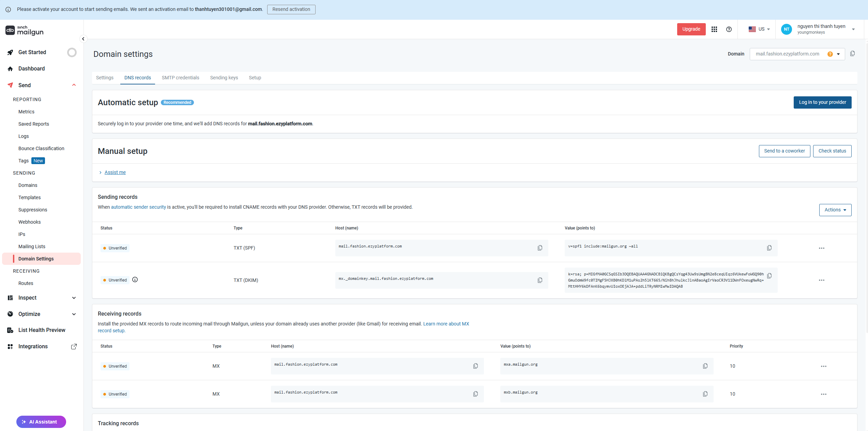Switch to the SMTP credentials tab
Viewport: 868px width, 431px height.
180,78
